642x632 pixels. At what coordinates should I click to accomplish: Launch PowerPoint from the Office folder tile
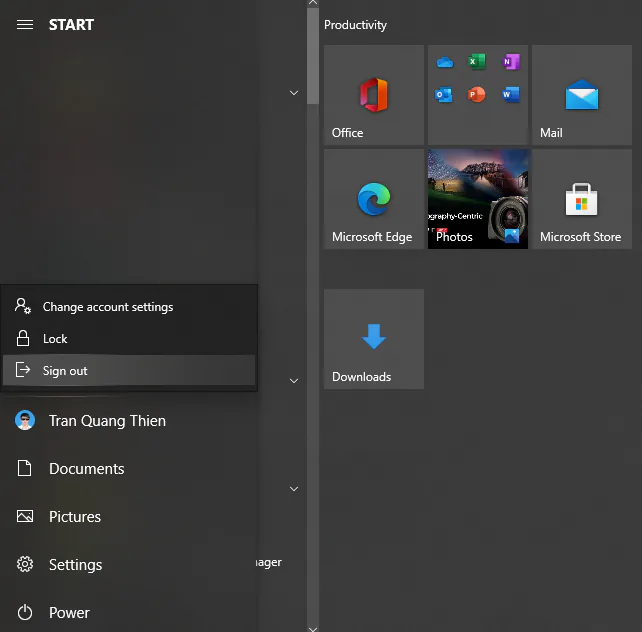[x=477, y=95]
